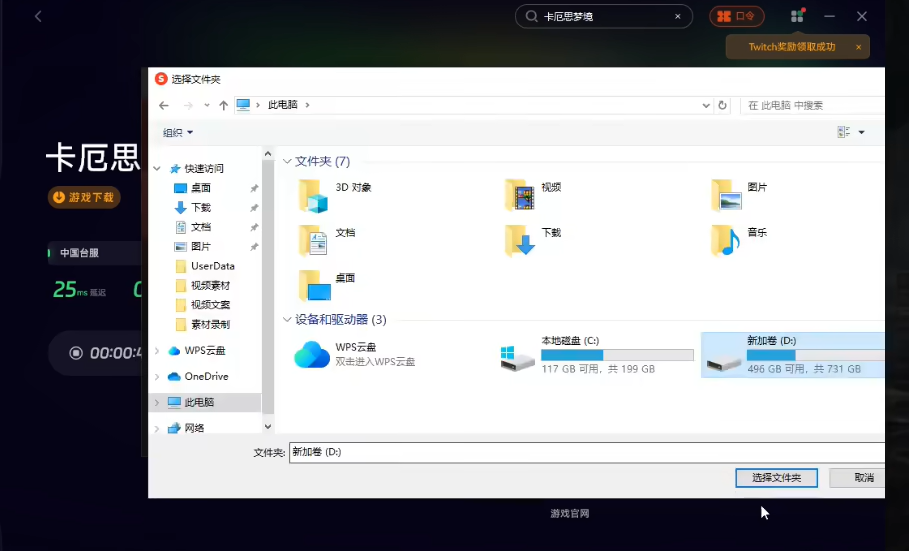
Task: Select 此电脑 in navigation pane
Action: [199, 402]
